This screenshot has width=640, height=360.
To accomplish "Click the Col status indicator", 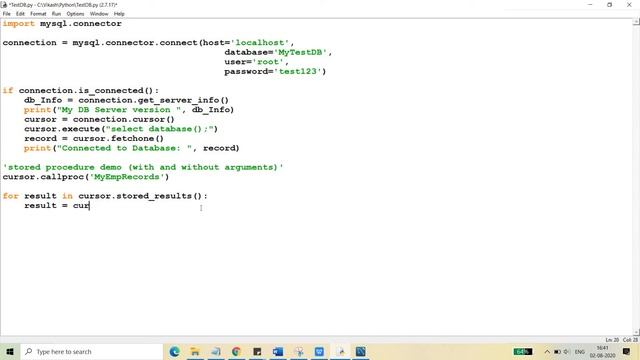I will point(630,340).
